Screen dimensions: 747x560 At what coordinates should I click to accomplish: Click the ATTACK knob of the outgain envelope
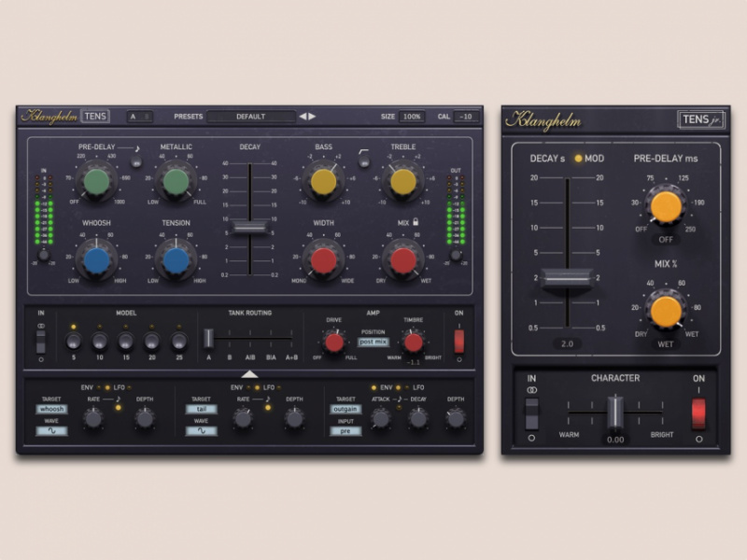tap(381, 419)
